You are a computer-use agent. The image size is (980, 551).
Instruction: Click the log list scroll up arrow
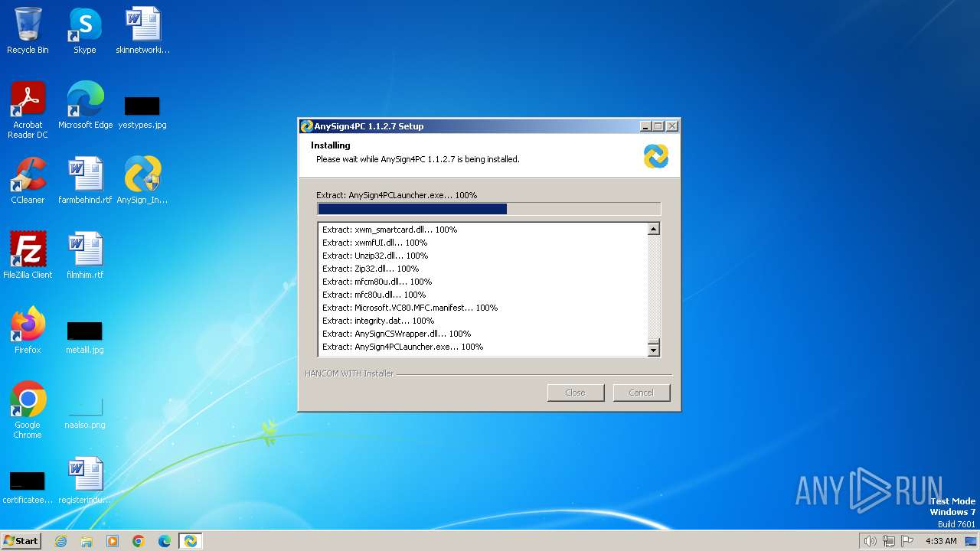click(x=653, y=229)
